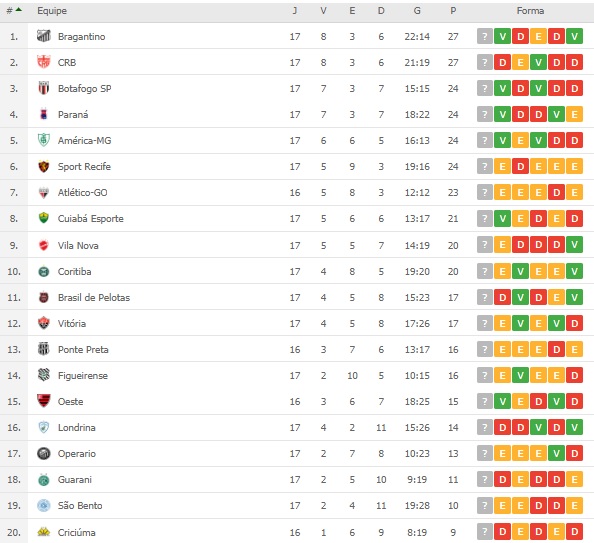
Task: Click the Bragantino team crest icon
Action: click(x=44, y=36)
